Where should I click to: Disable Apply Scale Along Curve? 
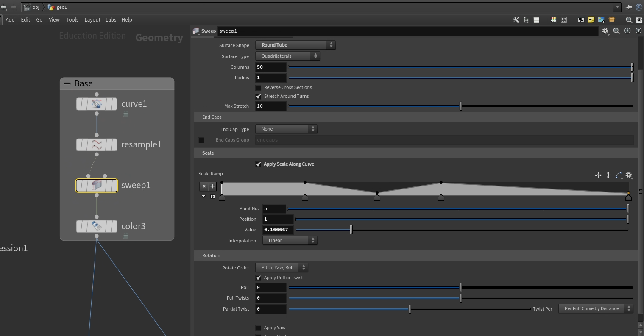tap(258, 164)
